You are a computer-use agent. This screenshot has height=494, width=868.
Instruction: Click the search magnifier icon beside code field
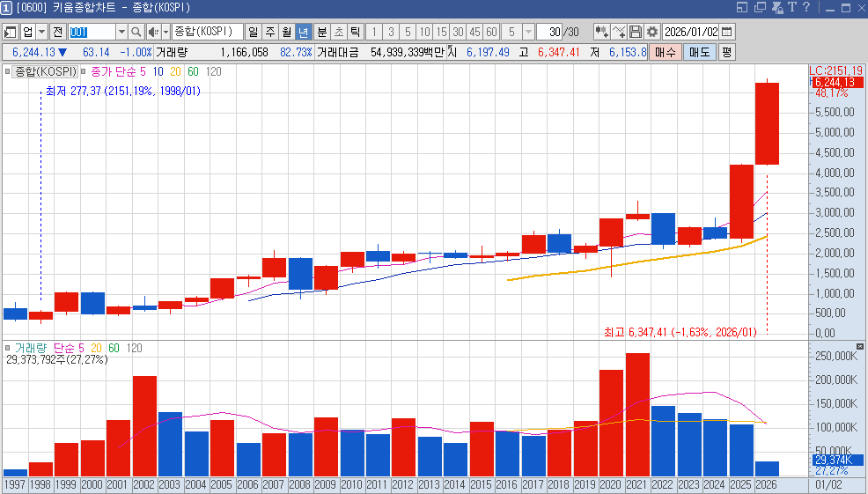point(136,32)
